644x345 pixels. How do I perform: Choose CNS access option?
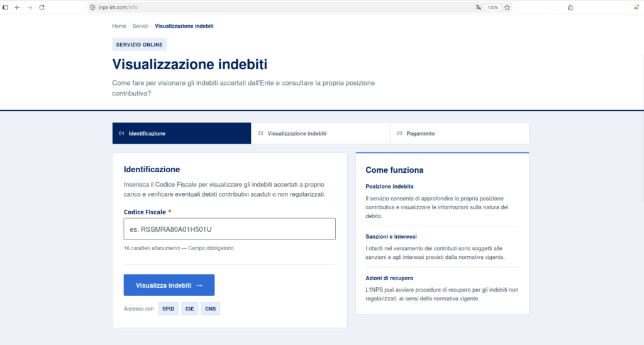(211, 309)
